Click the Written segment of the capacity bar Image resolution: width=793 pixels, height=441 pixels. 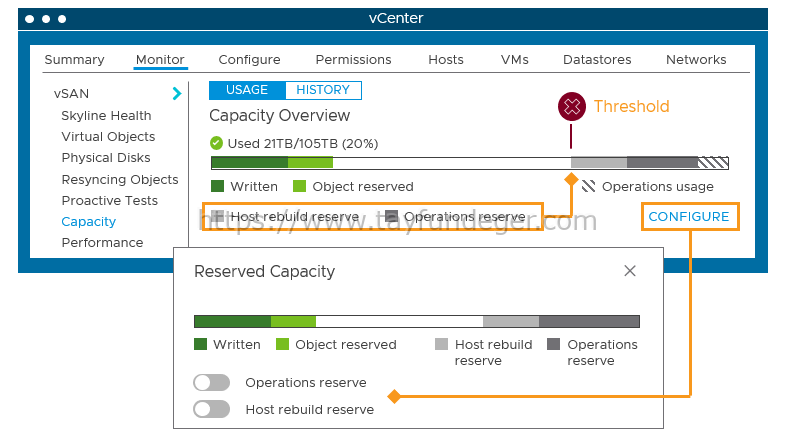(250, 162)
